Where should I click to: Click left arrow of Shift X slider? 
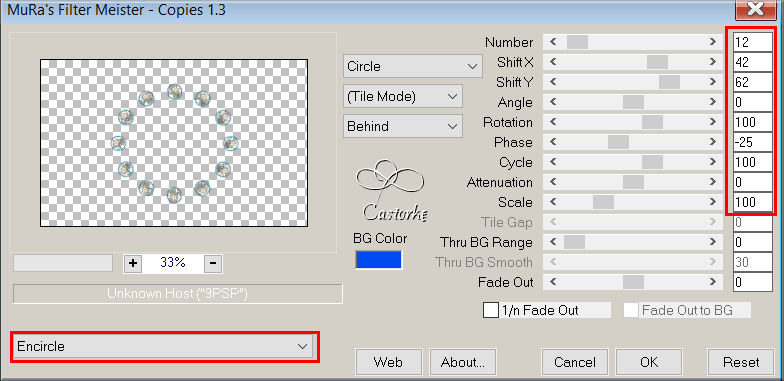coord(553,62)
